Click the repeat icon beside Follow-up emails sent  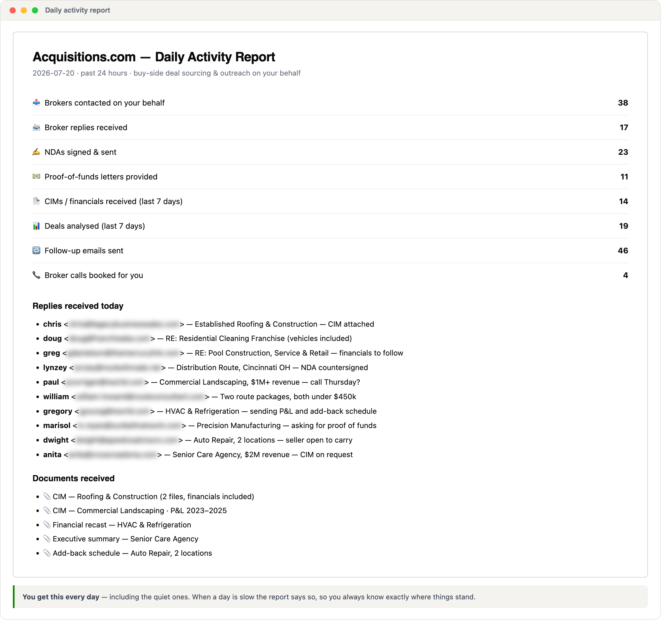click(36, 251)
